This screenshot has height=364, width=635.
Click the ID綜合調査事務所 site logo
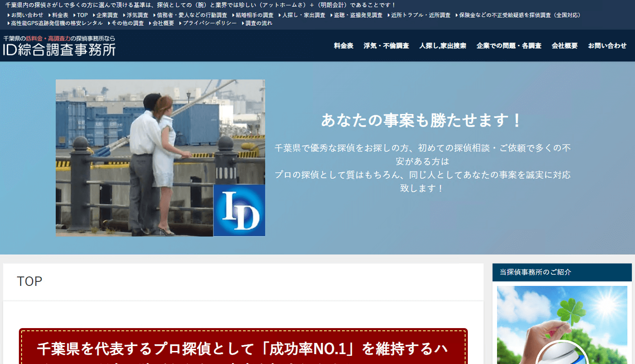coord(59,45)
